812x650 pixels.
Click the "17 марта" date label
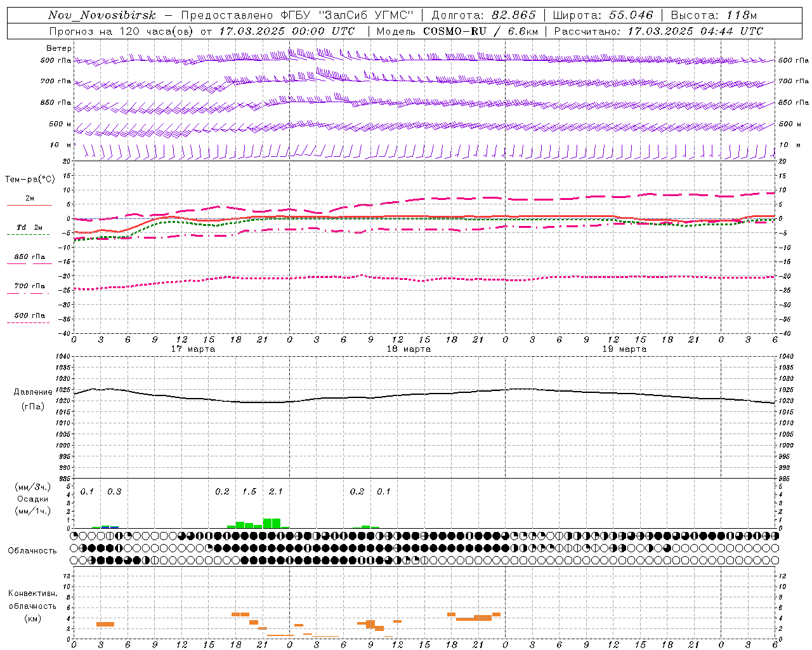pyautogui.click(x=193, y=349)
